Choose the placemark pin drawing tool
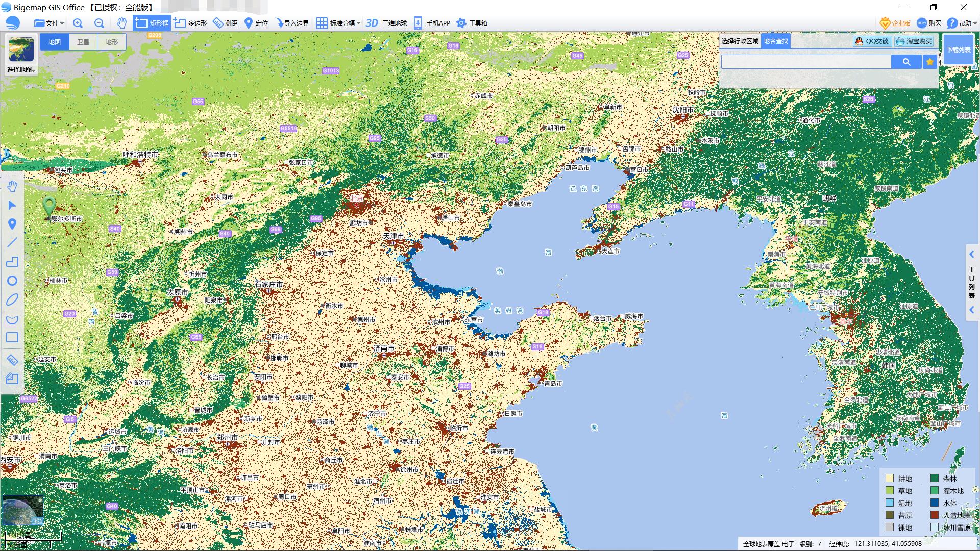Screen dimensions: 980x551 point(12,224)
